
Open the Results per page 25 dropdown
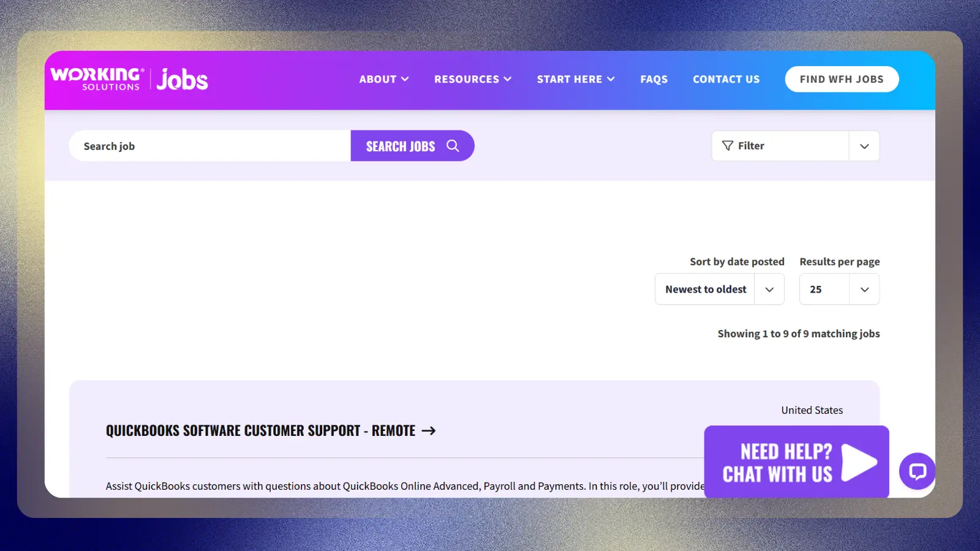coord(839,289)
